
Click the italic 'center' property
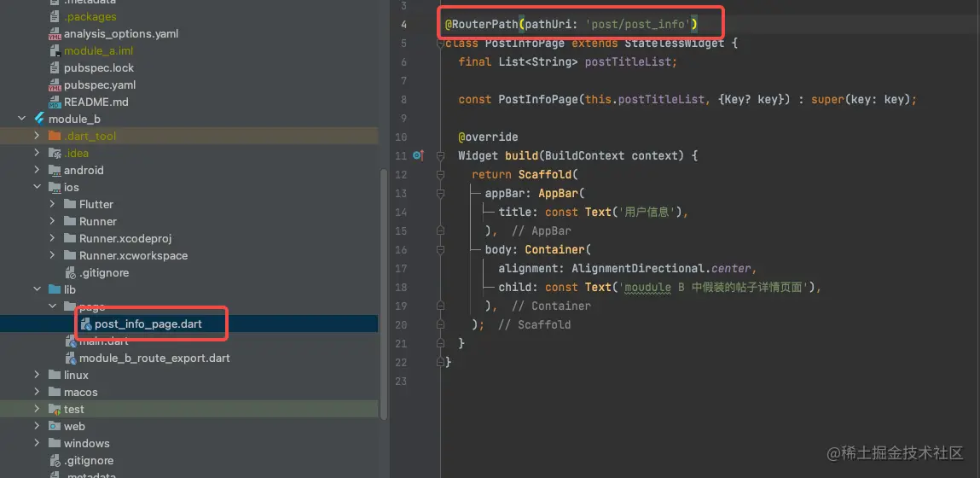(x=731, y=268)
